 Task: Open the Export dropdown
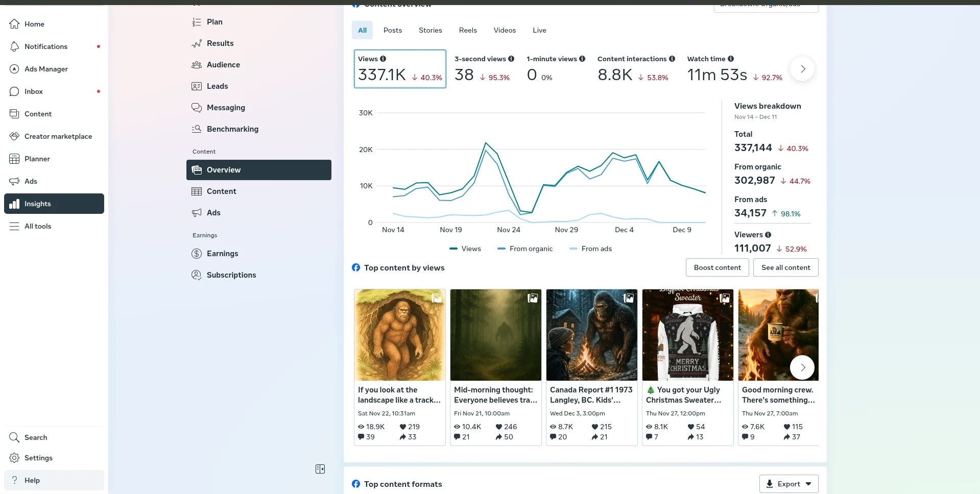[788, 484]
